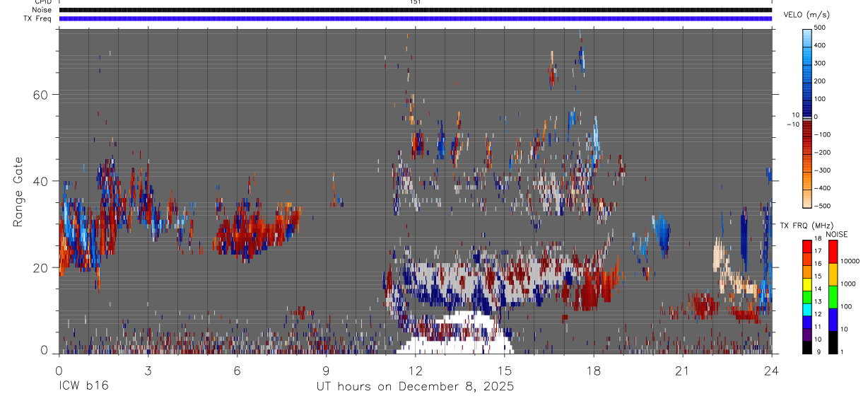Click the black Noise strip above the plot

coord(415,10)
